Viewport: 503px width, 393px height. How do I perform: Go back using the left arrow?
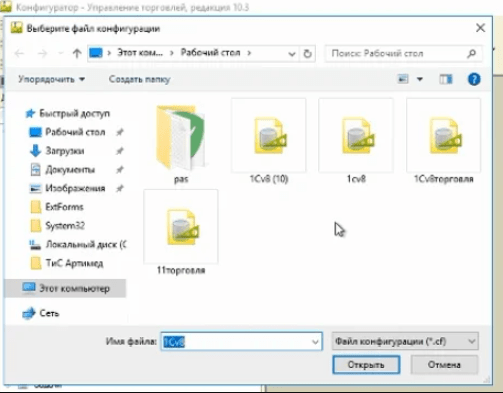(19, 53)
